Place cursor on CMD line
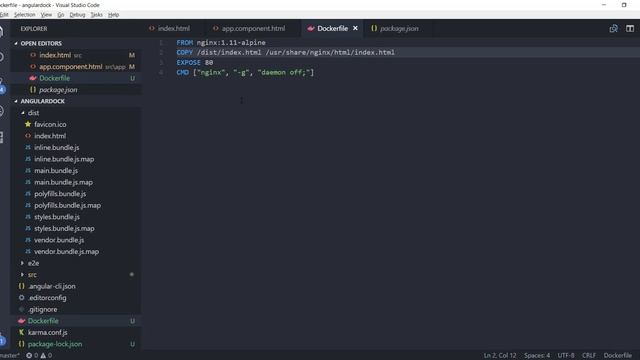640x360 pixels. (245, 73)
